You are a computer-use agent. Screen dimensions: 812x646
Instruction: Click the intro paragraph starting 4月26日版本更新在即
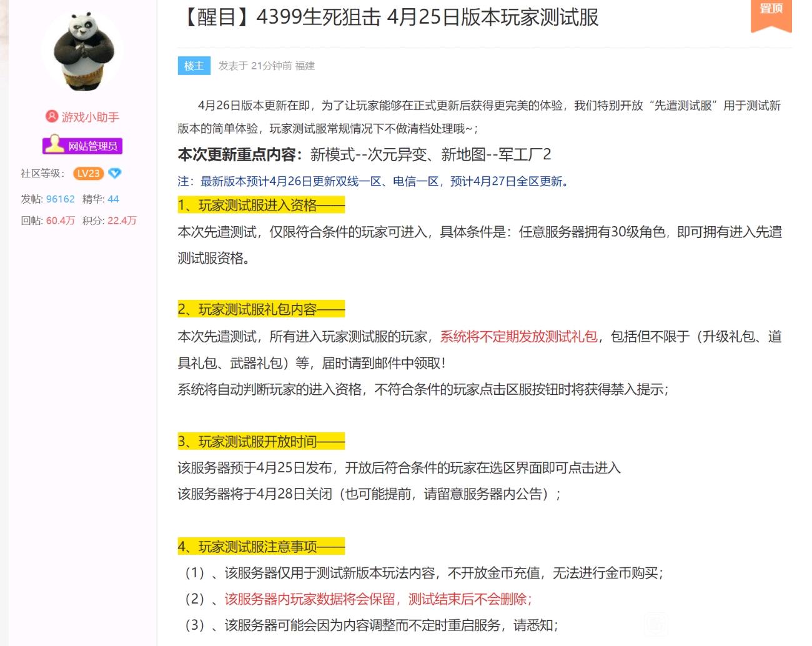pos(480,117)
